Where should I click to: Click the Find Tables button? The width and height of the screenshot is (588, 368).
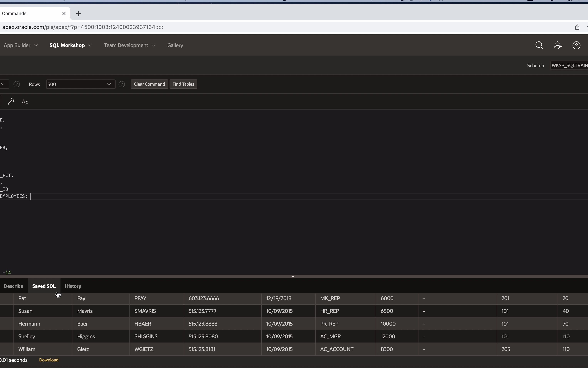183,84
